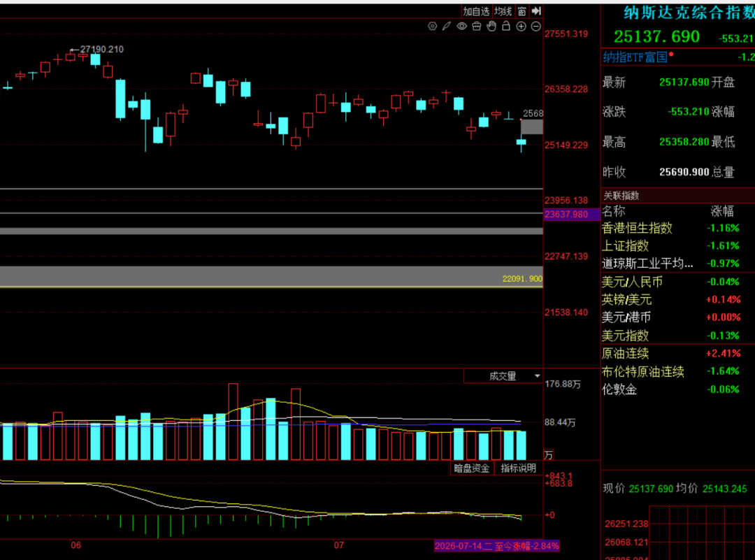The height and width of the screenshot is (560, 755).
Task: Open the 成交量 indicator dropdown
Action: point(503,376)
